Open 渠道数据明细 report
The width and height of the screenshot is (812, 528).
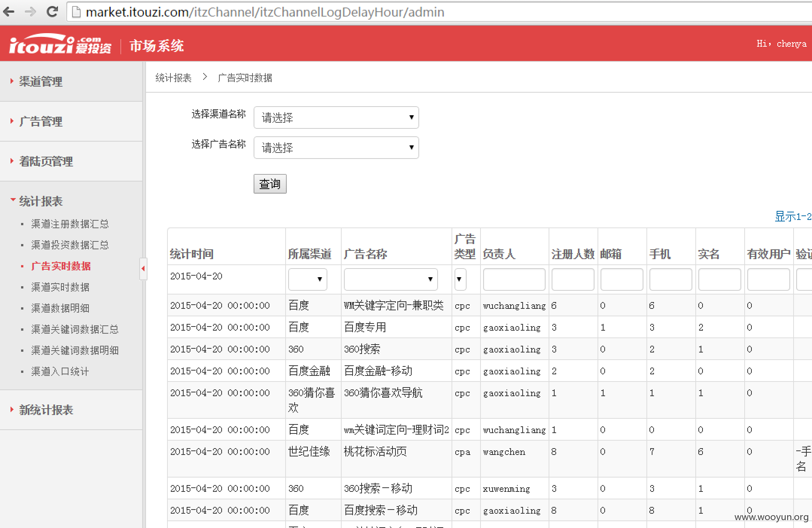tap(60, 308)
